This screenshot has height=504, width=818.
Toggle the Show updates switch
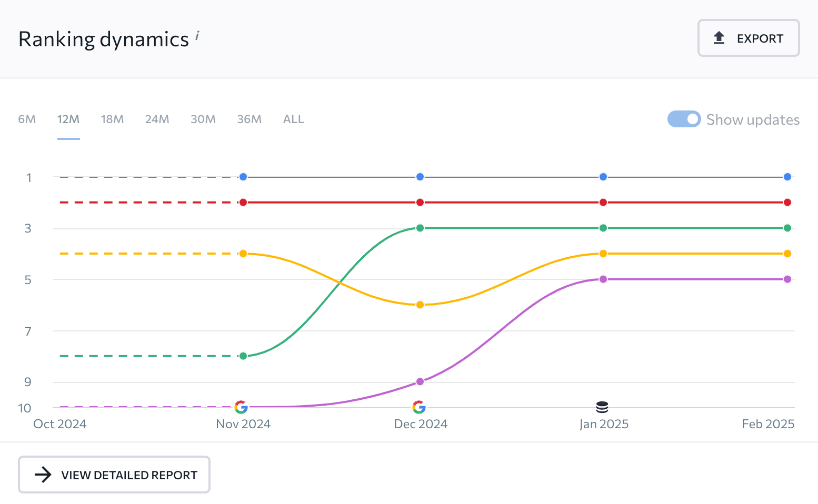pos(684,119)
